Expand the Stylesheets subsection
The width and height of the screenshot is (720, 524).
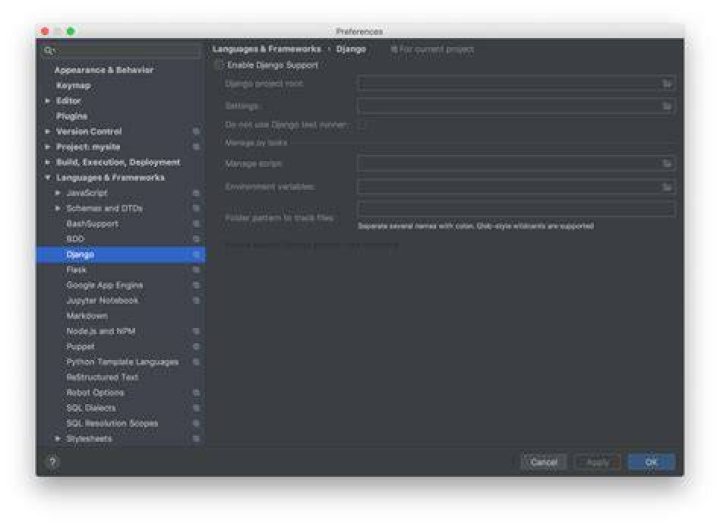(x=58, y=439)
